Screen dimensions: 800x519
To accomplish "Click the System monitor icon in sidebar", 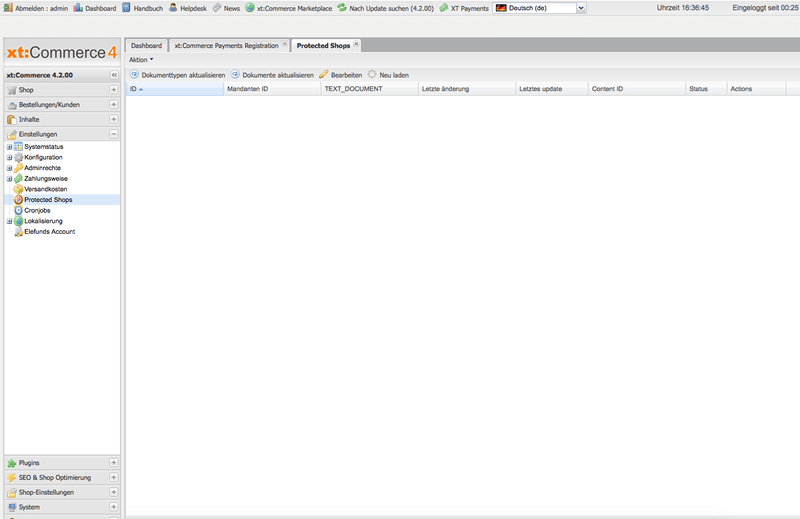I will (x=12, y=507).
